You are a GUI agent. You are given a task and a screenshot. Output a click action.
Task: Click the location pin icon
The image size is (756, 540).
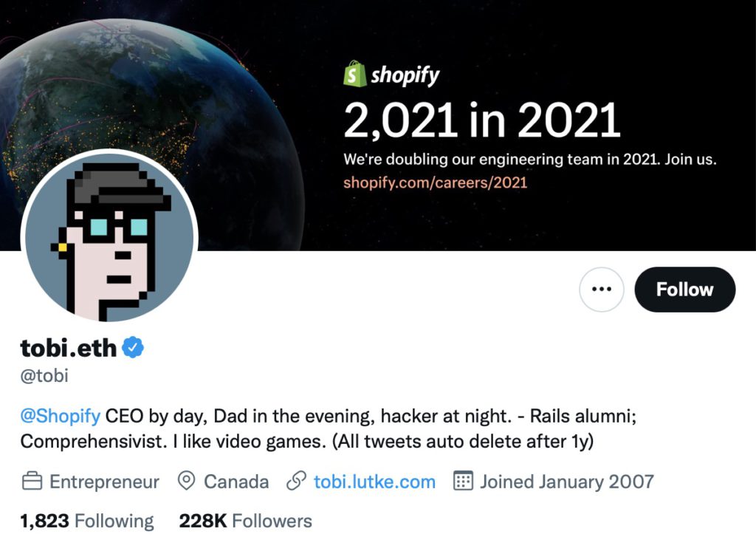click(x=187, y=482)
